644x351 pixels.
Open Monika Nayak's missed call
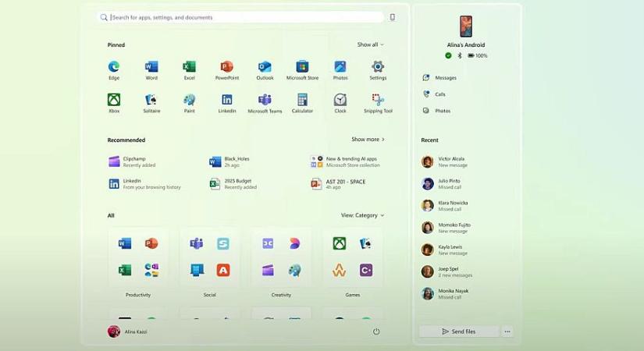445,294
